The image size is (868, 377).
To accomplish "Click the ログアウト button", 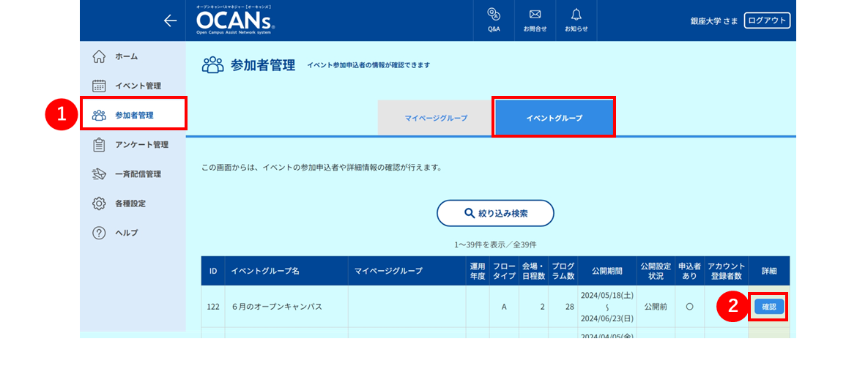I will point(767,20).
